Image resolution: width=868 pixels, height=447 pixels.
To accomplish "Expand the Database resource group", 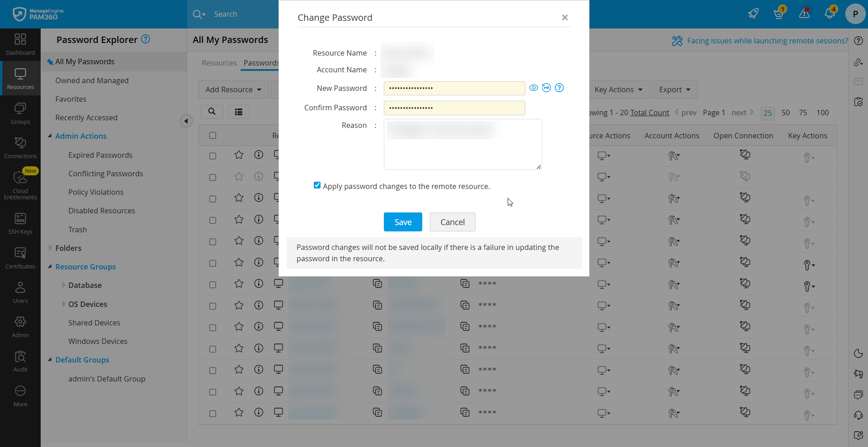I will pyautogui.click(x=64, y=285).
